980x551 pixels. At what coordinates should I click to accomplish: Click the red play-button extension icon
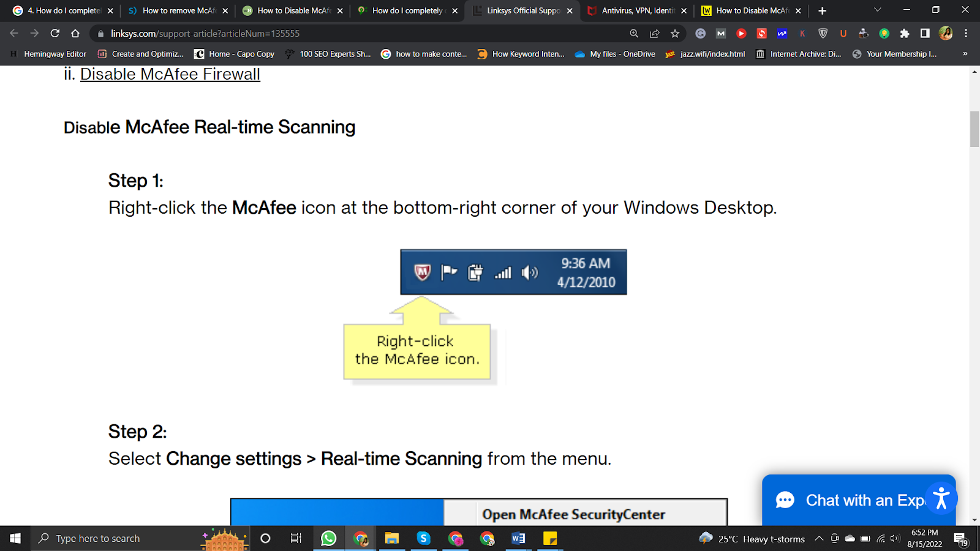click(741, 34)
